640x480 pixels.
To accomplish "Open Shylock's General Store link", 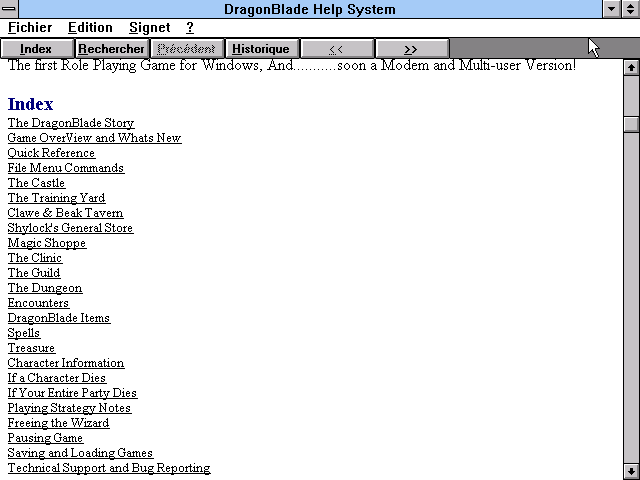I will coord(70,228).
